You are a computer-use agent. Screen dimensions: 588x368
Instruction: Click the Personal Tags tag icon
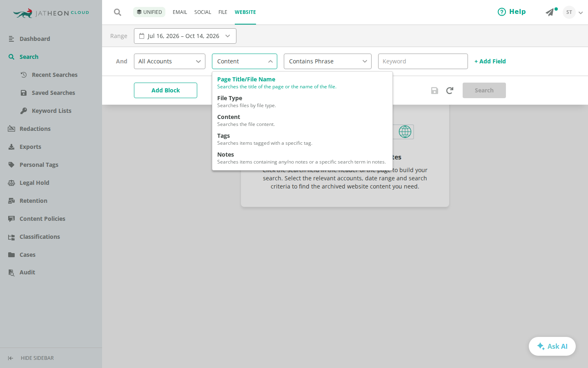(11, 165)
